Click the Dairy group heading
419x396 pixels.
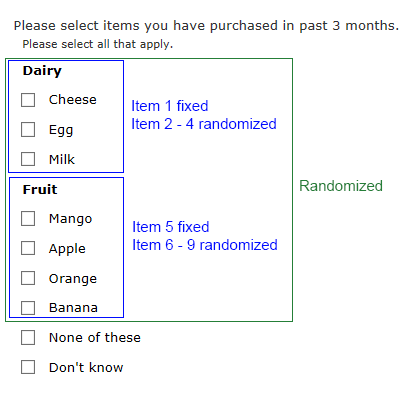pos(42,71)
